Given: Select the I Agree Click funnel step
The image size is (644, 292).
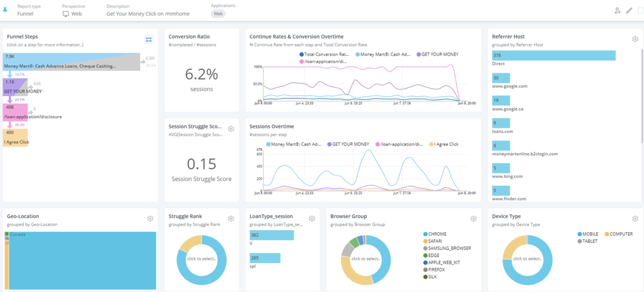Looking at the screenshot, I should [x=15, y=138].
